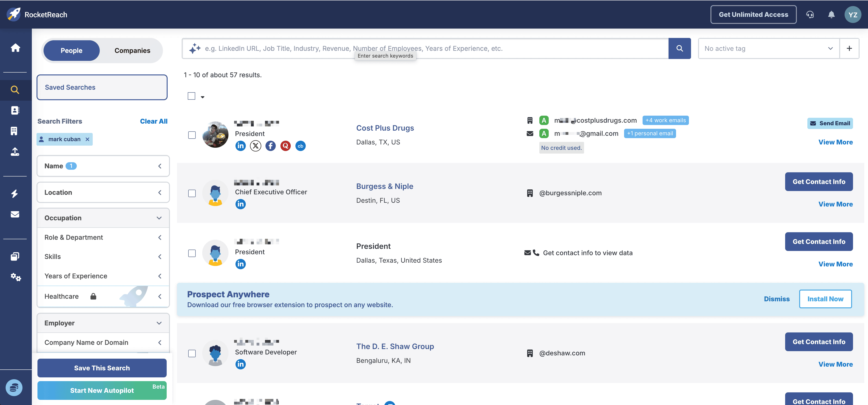Screen dimensions: 868x405
Task: Click the support headset icon
Action: tap(810, 15)
